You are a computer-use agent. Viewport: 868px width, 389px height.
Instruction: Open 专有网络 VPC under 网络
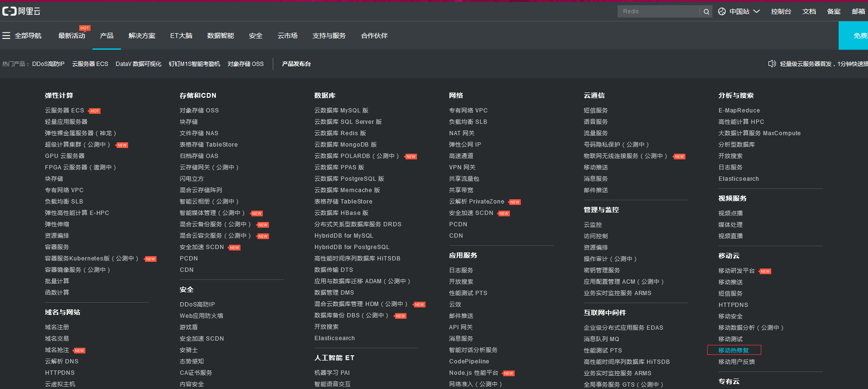pos(469,111)
